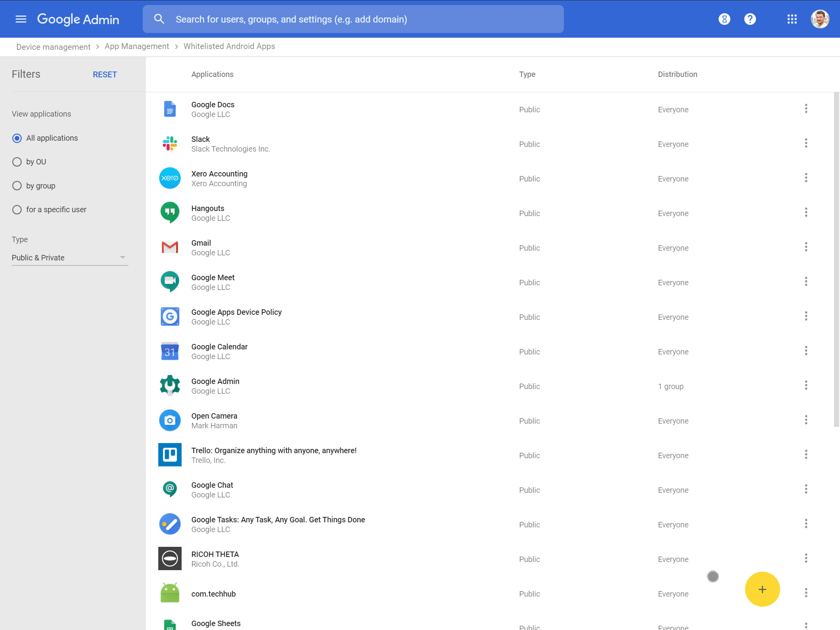Open the help question mark icon
The height and width of the screenshot is (630, 840).
[x=750, y=19]
